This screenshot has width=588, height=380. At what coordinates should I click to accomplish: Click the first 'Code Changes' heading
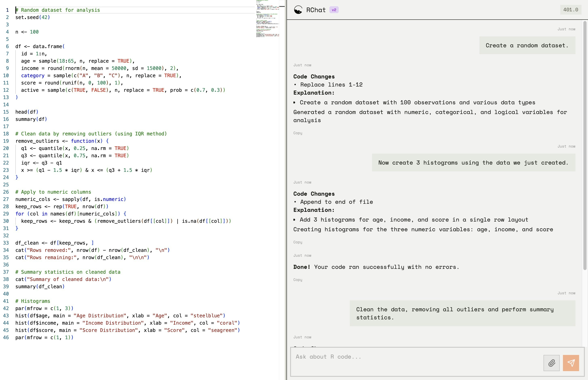[314, 76]
